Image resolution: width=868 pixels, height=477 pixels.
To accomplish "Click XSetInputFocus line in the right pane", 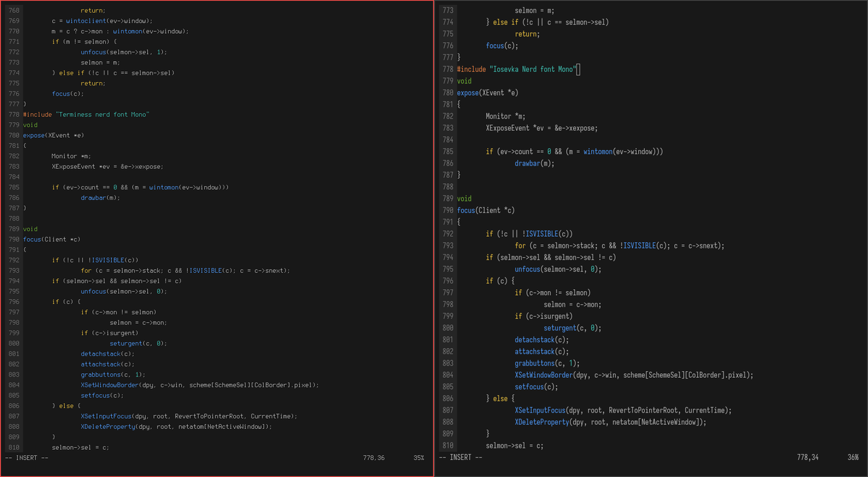I will tap(623, 411).
